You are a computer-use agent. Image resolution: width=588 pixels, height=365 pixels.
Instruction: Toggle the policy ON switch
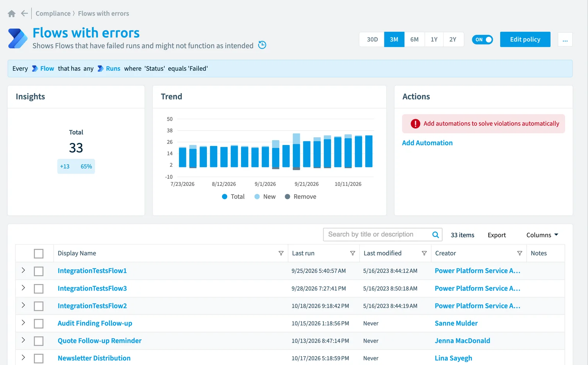[x=483, y=39]
